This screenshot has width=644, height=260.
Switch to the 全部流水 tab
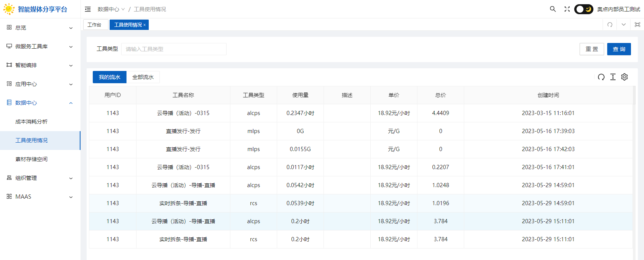click(x=143, y=77)
